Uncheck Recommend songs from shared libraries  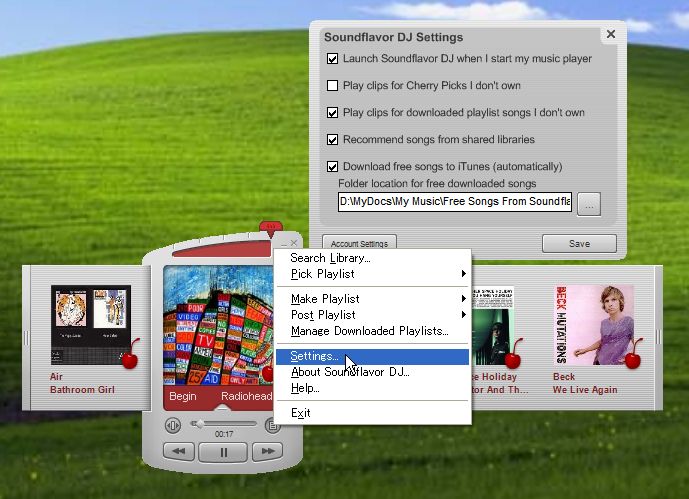coord(333,140)
